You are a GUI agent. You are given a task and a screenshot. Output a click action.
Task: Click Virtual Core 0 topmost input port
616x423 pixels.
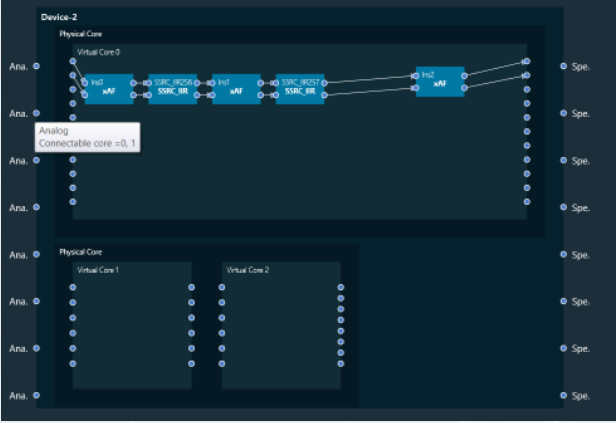73,61
